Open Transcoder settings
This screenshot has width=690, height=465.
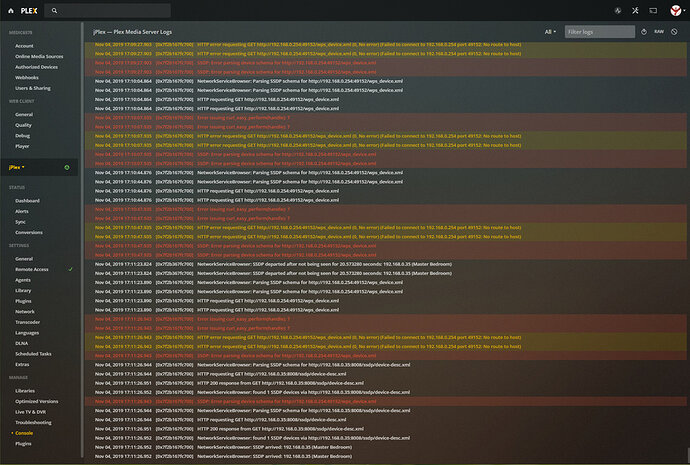point(27,322)
